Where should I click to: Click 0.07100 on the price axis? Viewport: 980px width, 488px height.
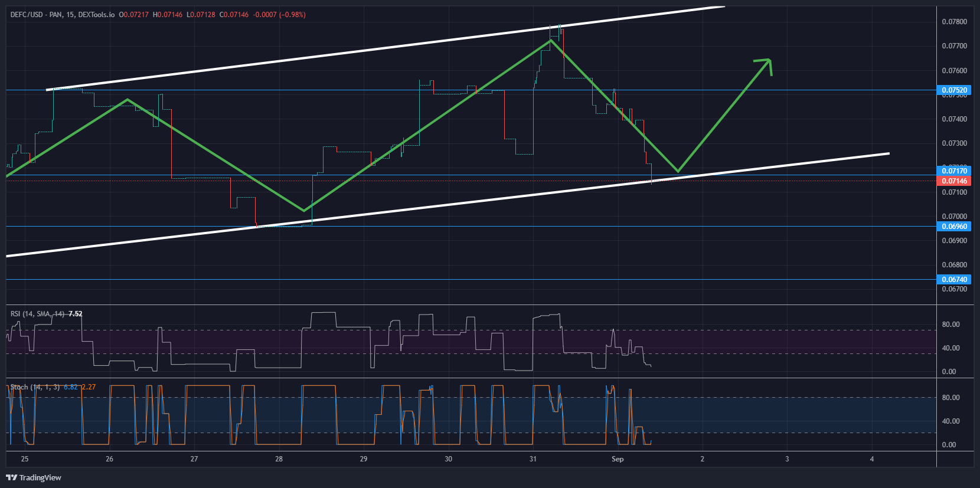tap(955, 192)
